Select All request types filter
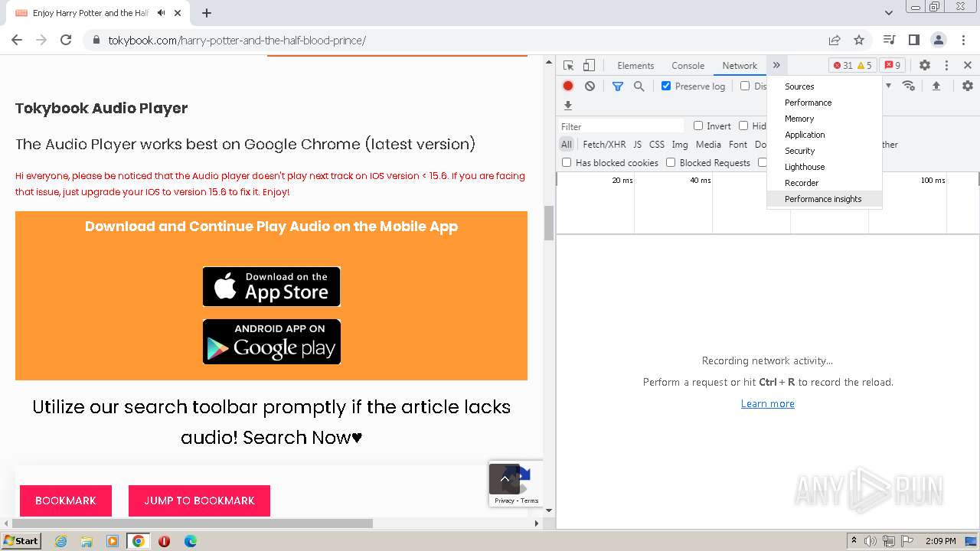This screenshot has width=980, height=551. [567, 144]
